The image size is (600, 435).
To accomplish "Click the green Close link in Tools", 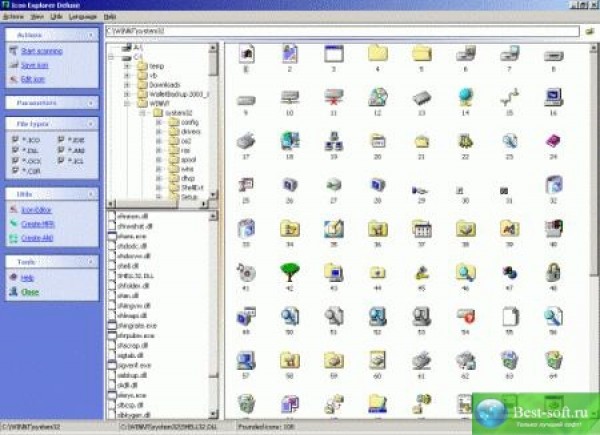I will click(30, 292).
